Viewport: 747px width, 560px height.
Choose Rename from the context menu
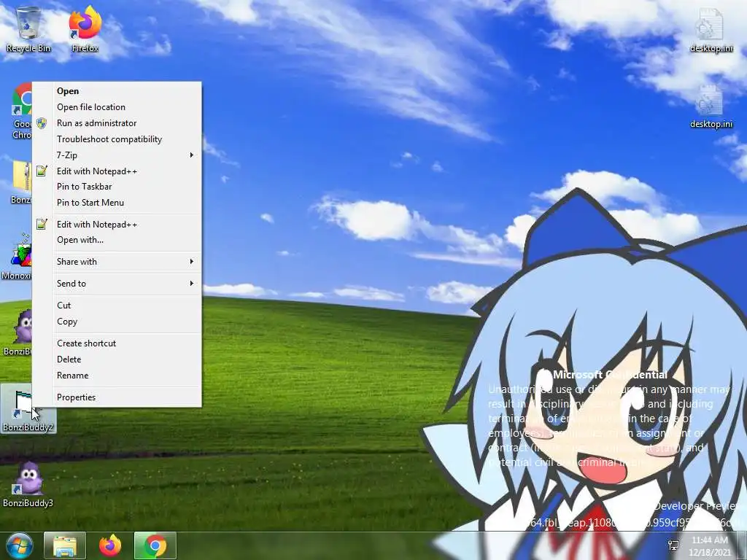pos(117,376)
